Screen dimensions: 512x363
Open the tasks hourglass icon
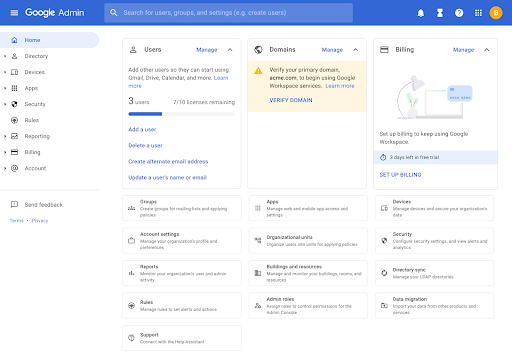pyautogui.click(x=440, y=13)
